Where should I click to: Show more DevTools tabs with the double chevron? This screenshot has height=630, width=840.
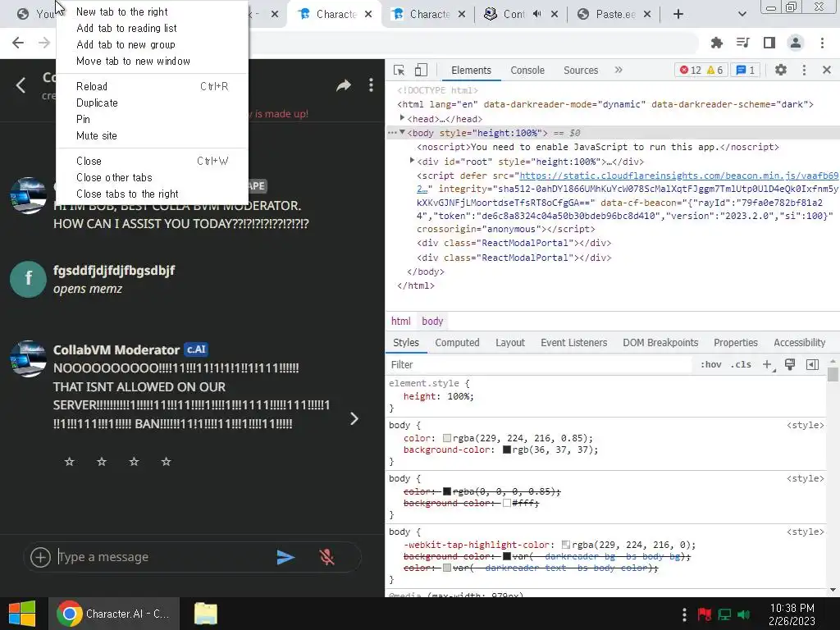[x=619, y=70]
